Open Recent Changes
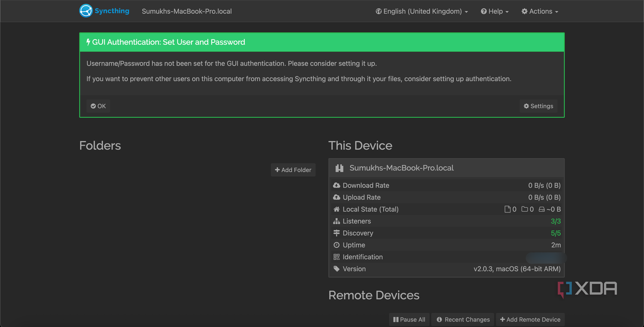The height and width of the screenshot is (327, 644). (463, 319)
